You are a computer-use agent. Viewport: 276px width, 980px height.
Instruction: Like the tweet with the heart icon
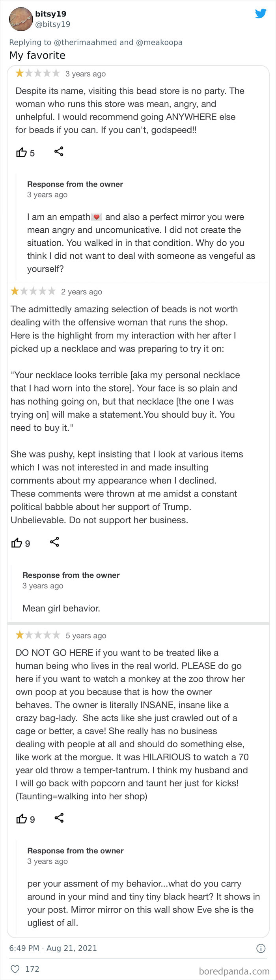coord(15,969)
